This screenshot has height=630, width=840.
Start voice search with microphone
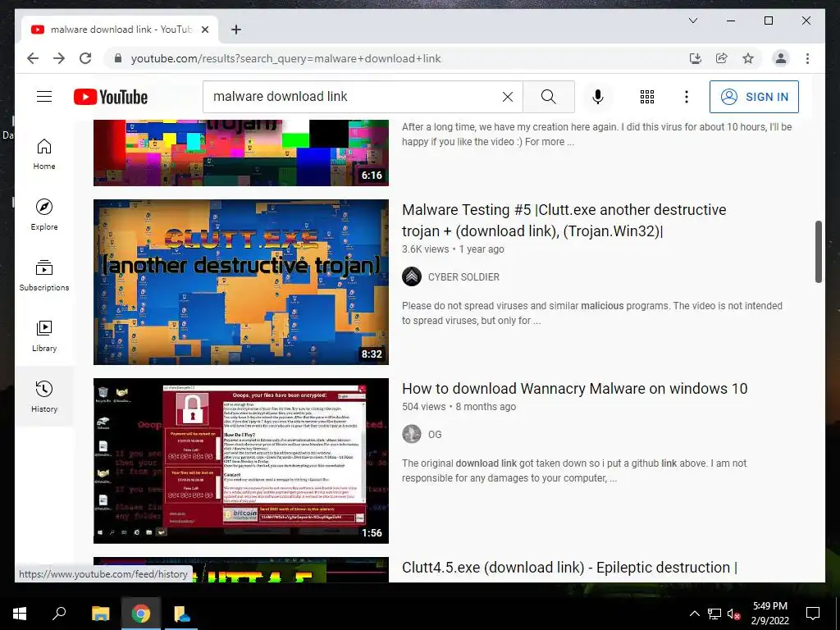(598, 97)
